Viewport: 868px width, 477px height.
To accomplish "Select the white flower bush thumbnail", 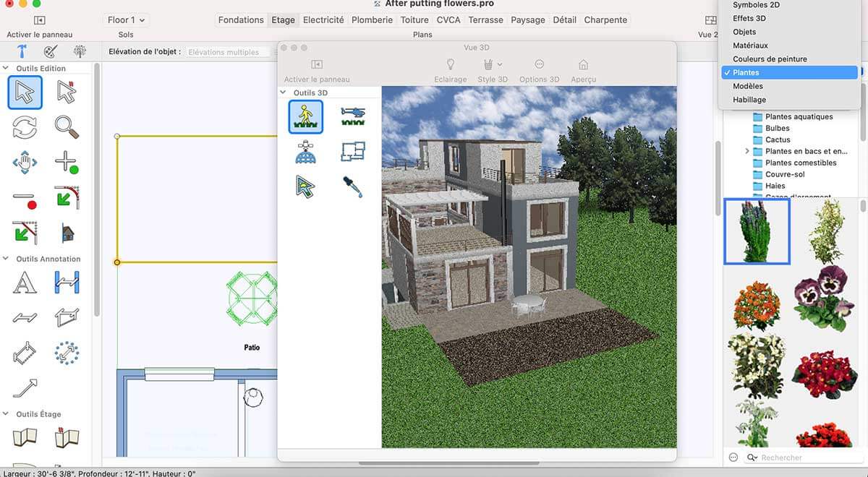I will tap(757, 365).
